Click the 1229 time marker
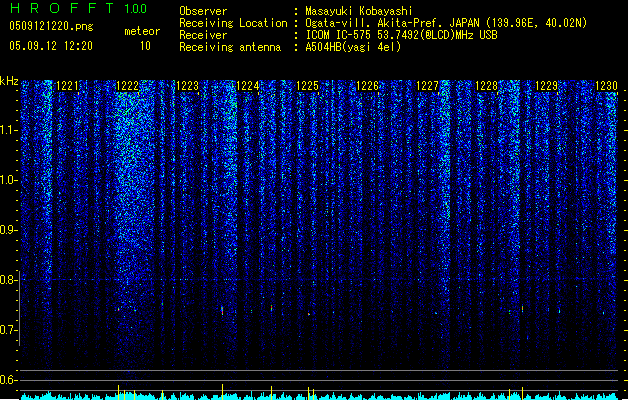Viewport: 629px width, 400px height. tap(546, 86)
